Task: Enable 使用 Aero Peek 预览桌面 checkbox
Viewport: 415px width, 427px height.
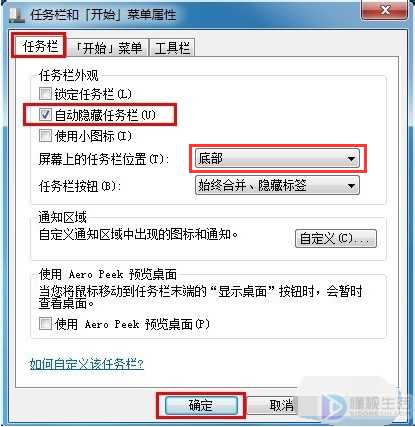Action: [45, 323]
